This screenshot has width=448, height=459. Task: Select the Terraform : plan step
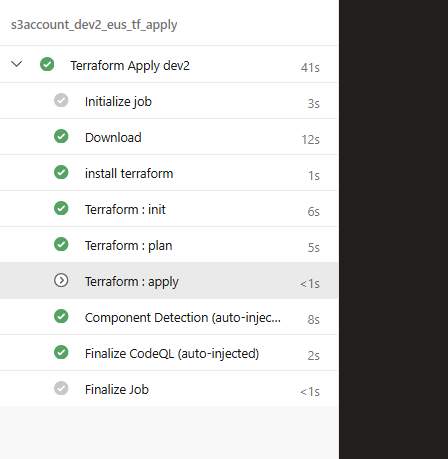coord(169,245)
